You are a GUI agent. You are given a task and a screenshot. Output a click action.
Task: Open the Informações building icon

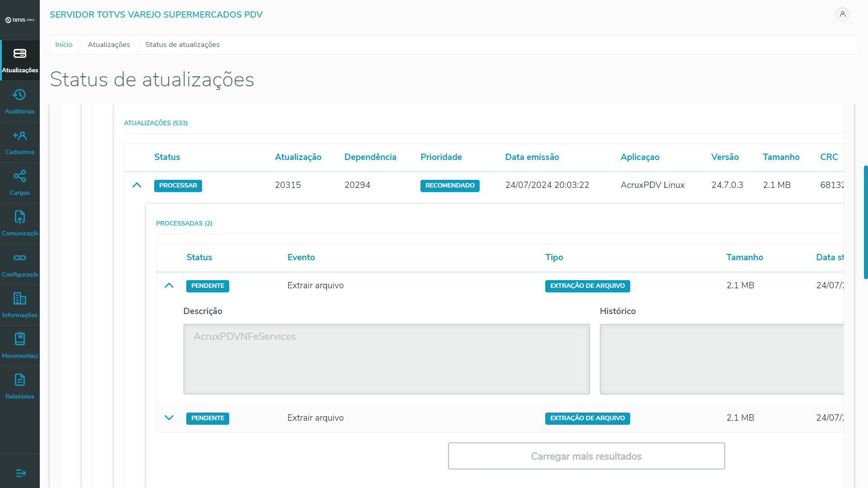pos(19,299)
